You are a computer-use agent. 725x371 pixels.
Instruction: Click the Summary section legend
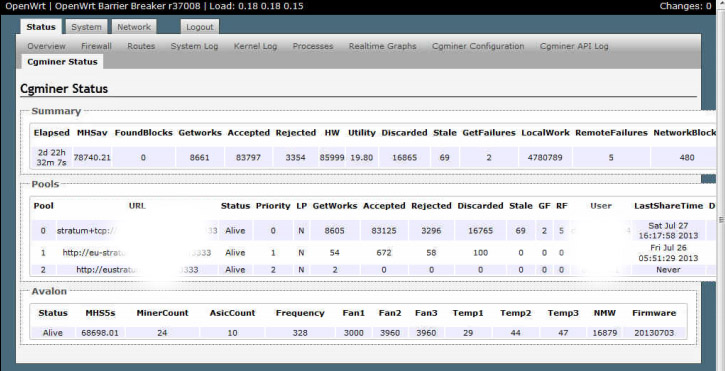click(x=56, y=111)
